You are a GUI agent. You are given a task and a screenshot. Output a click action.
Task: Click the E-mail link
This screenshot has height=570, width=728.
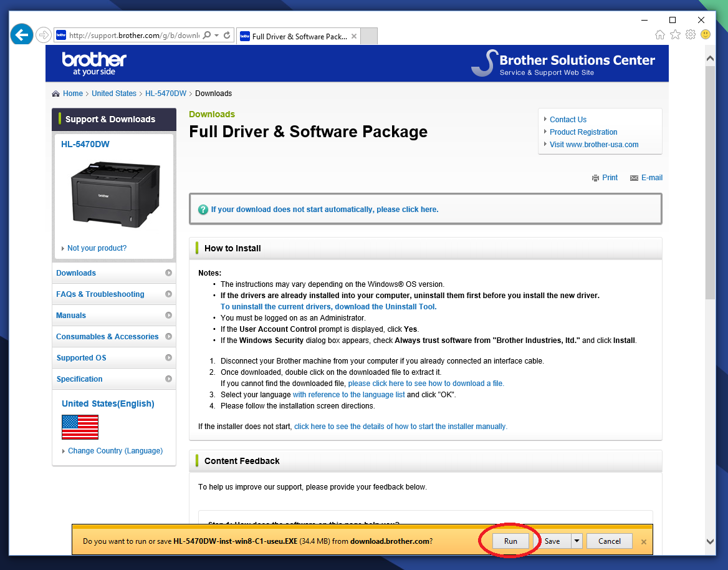pos(651,178)
